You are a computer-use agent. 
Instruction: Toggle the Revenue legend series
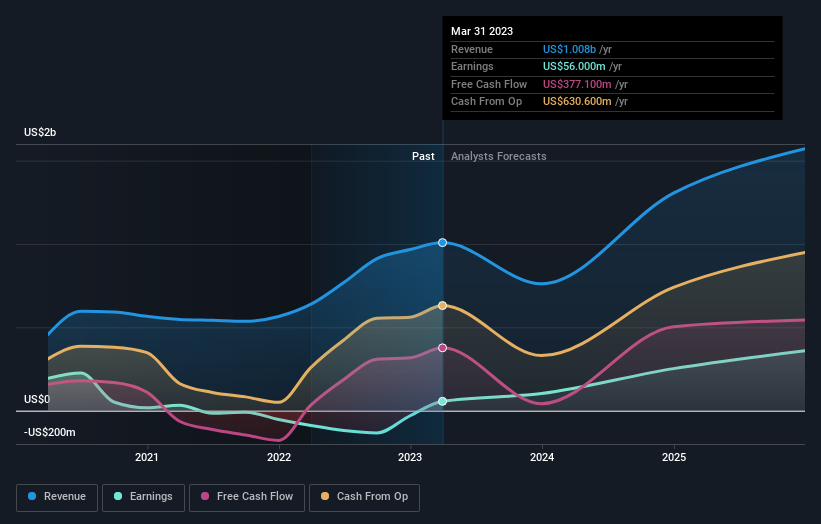[x=57, y=497]
